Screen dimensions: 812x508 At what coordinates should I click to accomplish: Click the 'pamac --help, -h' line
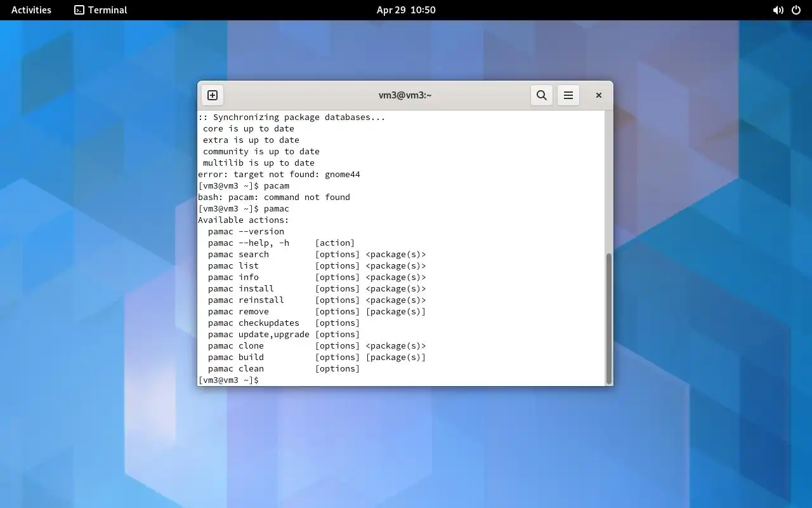281,243
